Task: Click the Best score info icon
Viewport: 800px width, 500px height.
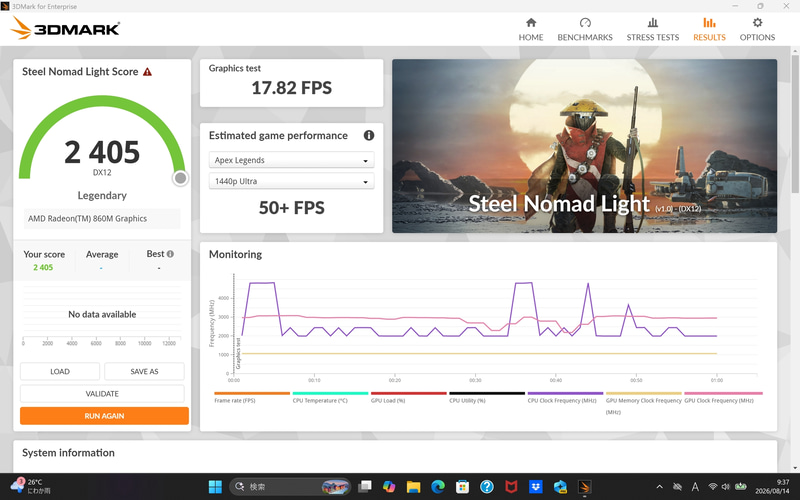Action: click(170, 254)
